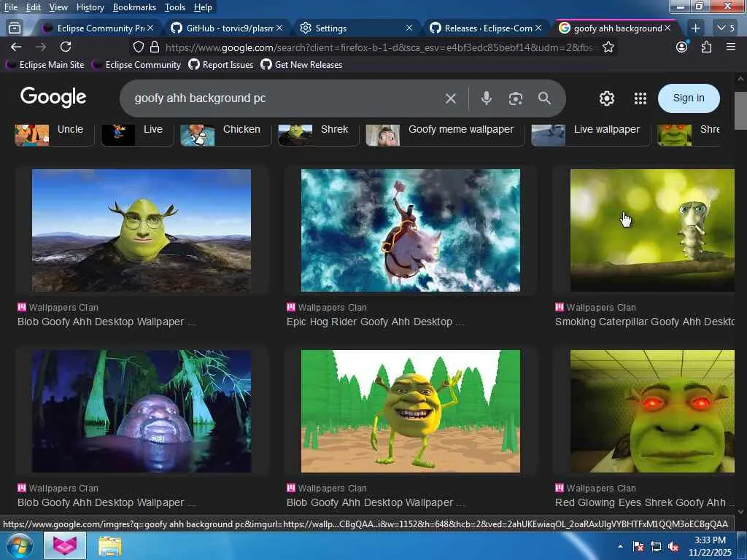This screenshot has width=747, height=560.
Task: Search by image with camera icon
Action: click(x=516, y=98)
